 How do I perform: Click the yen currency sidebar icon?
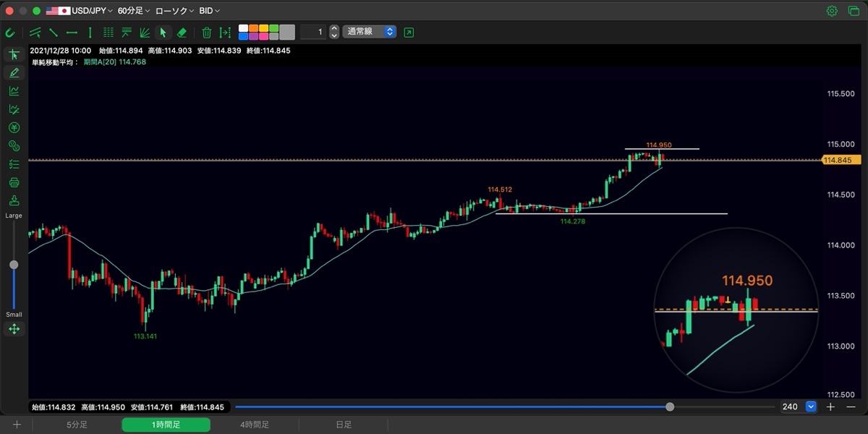14,127
